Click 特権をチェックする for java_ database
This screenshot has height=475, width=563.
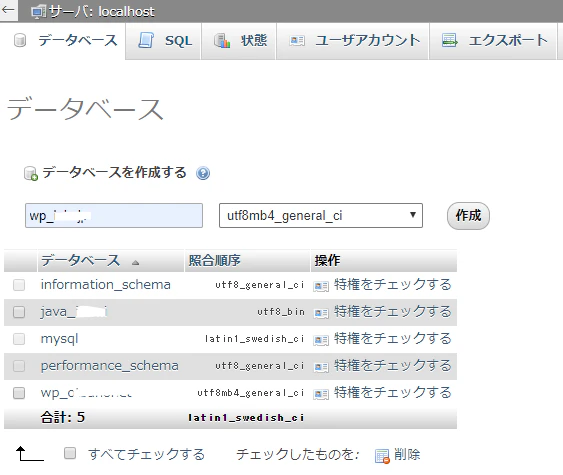(392, 312)
